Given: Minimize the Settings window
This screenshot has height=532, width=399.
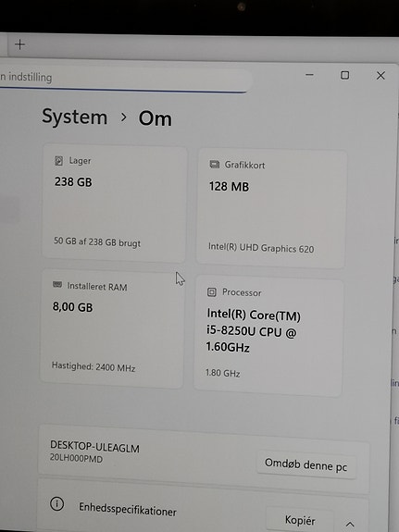Looking at the screenshot, I should [309, 75].
